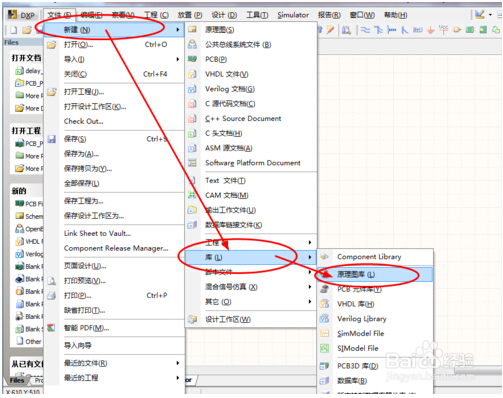Open the 设计(D) menu

[224, 15]
